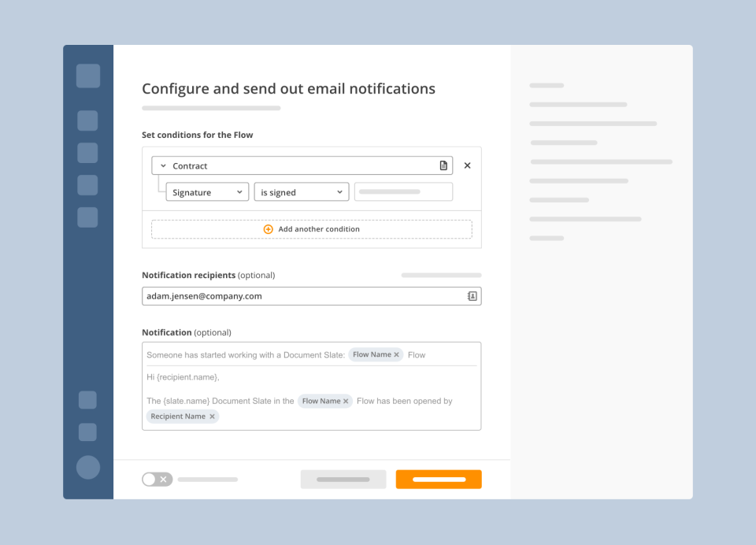Remove the Recipient Name tag
Screen dimensions: 756x545
[x=212, y=416]
